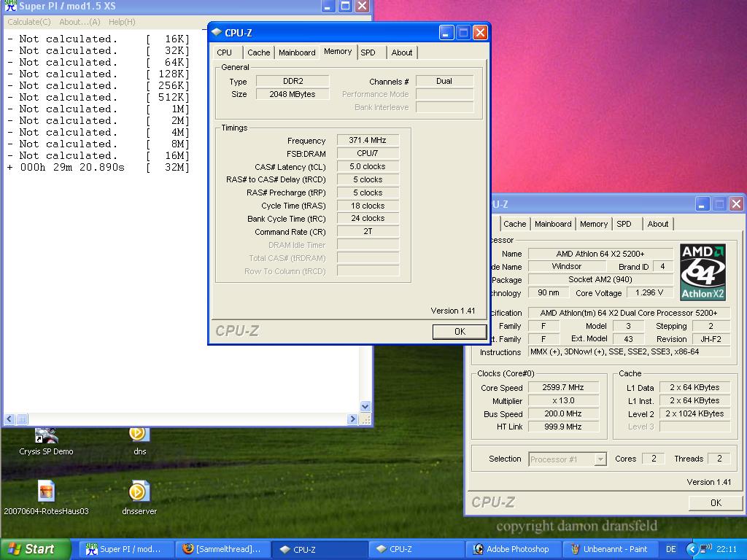This screenshot has height=560, width=747.
Task: Switch to second CPU-Z taskbar button
Action: click(x=415, y=549)
